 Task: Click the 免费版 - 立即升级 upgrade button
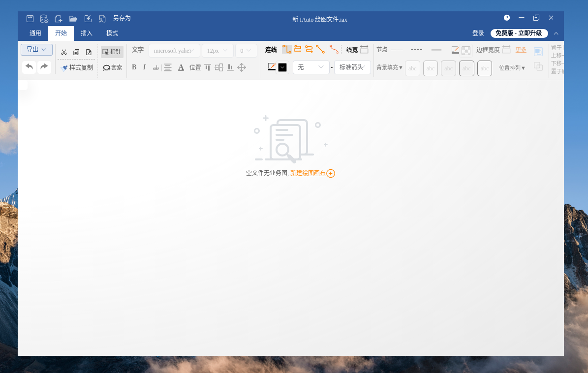pyautogui.click(x=519, y=33)
